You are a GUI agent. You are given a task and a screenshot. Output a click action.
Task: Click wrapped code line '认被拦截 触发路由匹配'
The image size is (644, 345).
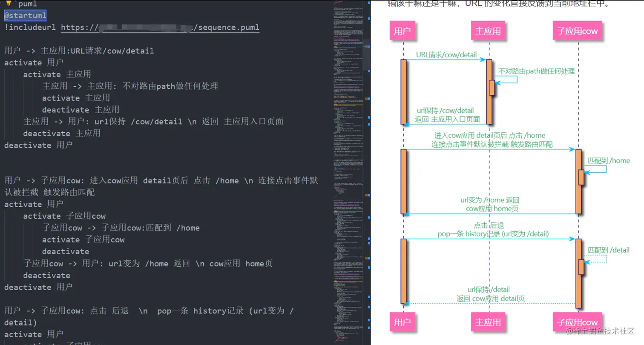[x=49, y=193]
